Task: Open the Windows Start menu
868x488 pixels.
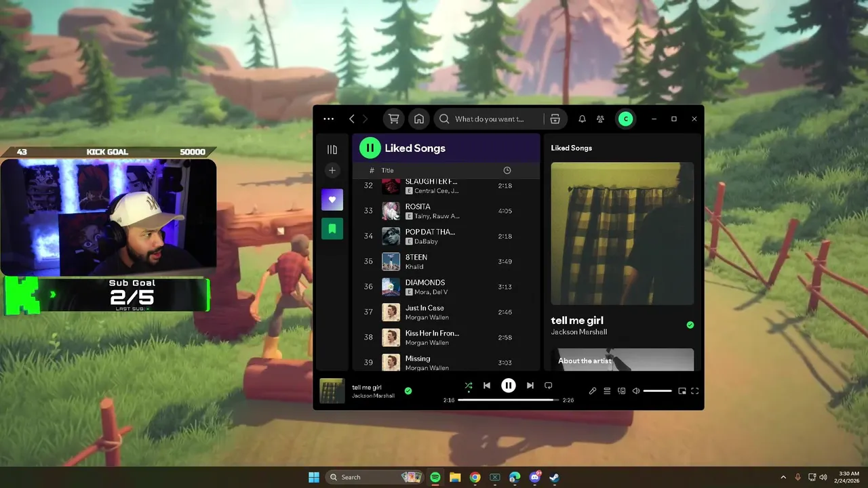Action: [x=314, y=477]
